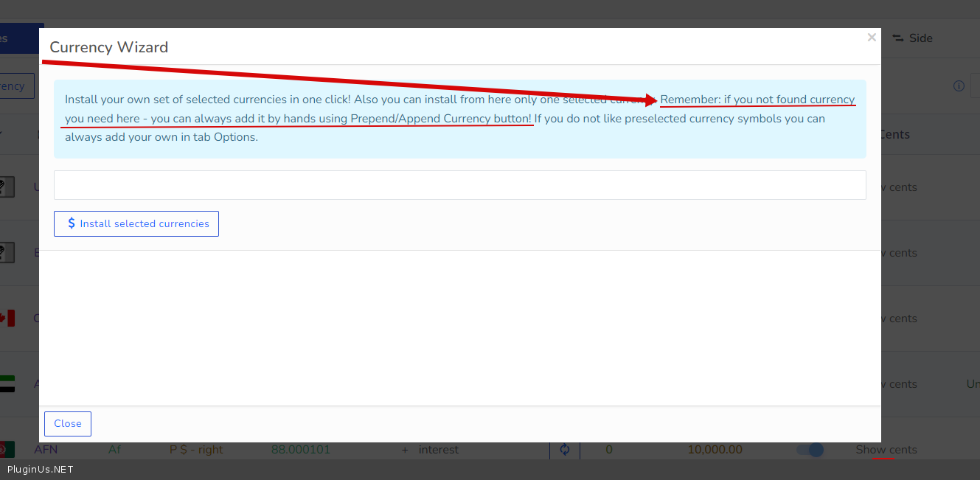
Task: Switch to the Side tab
Action: coord(913,38)
